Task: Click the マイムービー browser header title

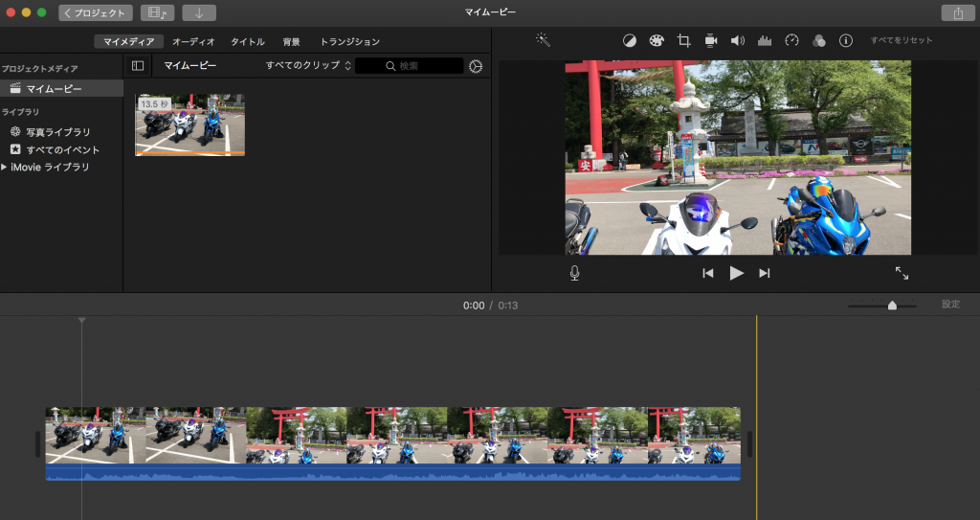Action: click(x=190, y=65)
